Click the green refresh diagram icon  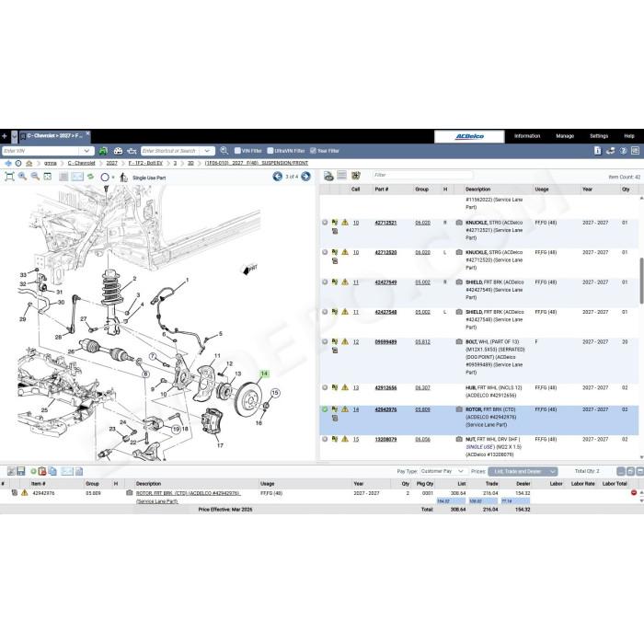[90, 177]
